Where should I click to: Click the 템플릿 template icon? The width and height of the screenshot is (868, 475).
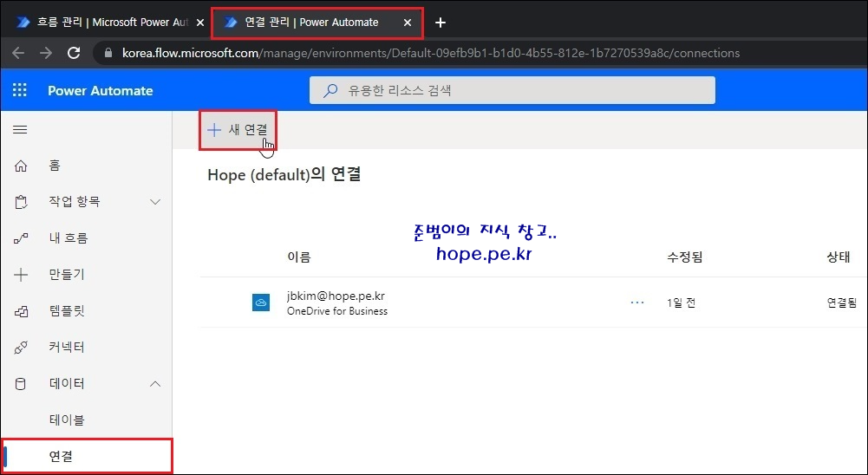[x=21, y=311]
